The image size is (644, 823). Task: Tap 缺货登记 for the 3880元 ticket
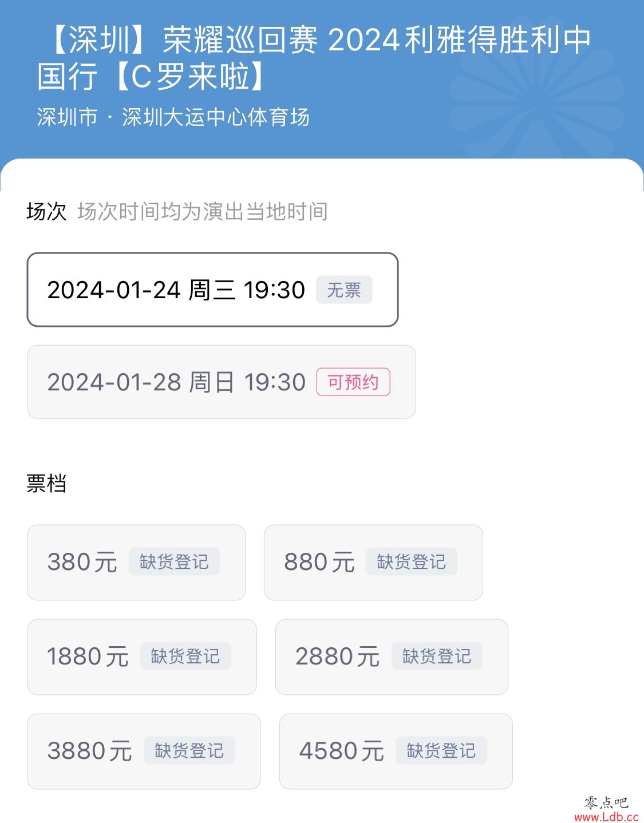189,750
